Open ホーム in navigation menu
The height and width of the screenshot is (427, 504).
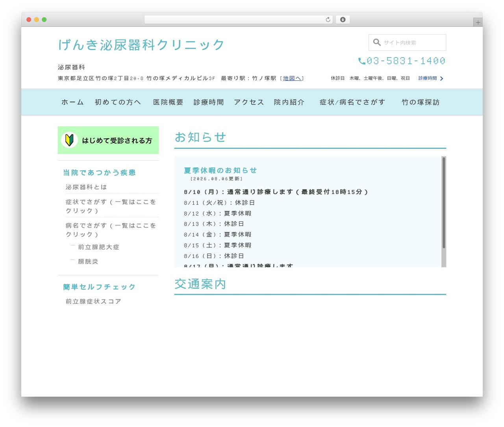point(72,102)
